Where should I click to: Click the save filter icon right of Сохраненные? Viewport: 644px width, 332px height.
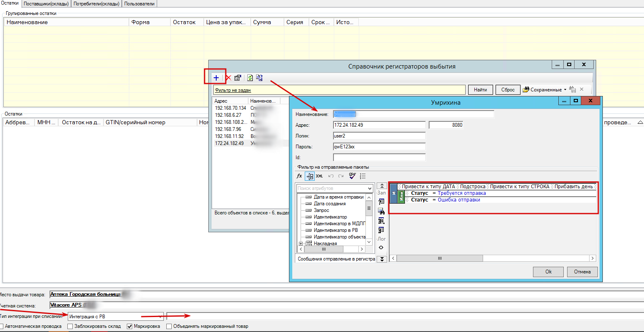coord(572,89)
